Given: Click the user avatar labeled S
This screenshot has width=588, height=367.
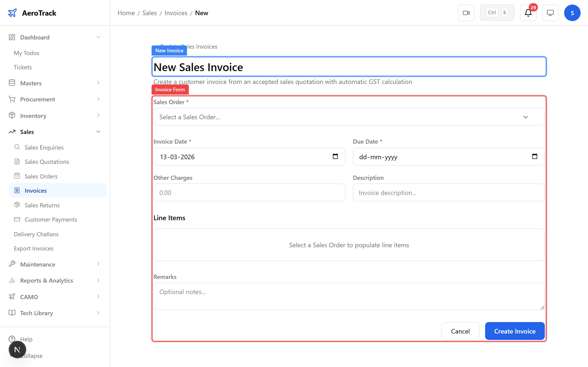Looking at the screenshot, I should 572,13.
